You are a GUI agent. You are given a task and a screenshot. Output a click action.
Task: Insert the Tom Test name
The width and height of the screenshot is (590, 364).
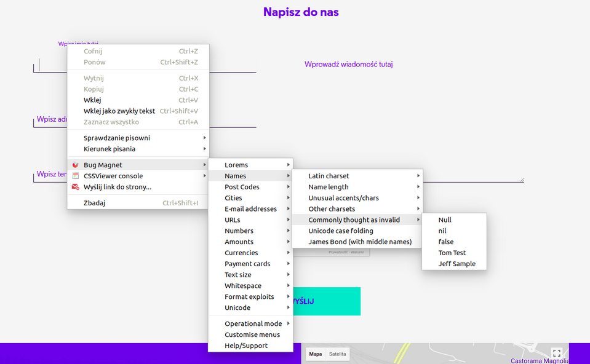click(454, 253)
